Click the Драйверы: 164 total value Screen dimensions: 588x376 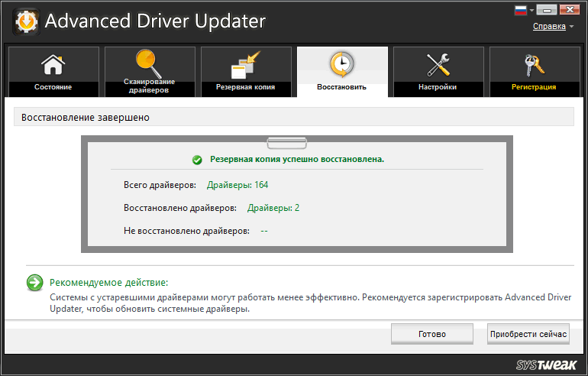(x=237, y=185)
